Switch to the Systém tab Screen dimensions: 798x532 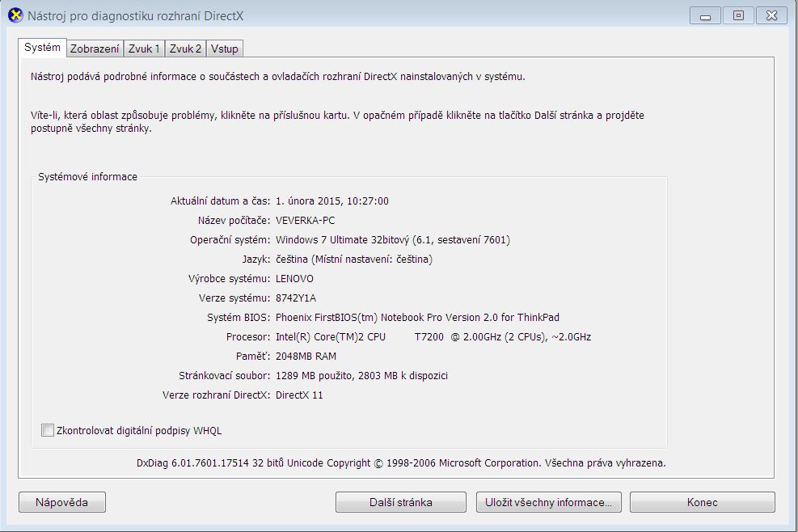click(x=42, y=48)
